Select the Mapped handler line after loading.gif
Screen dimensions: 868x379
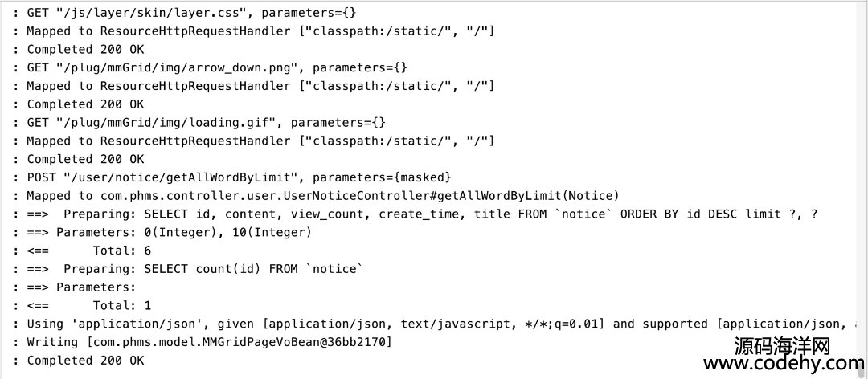(253, 141)
